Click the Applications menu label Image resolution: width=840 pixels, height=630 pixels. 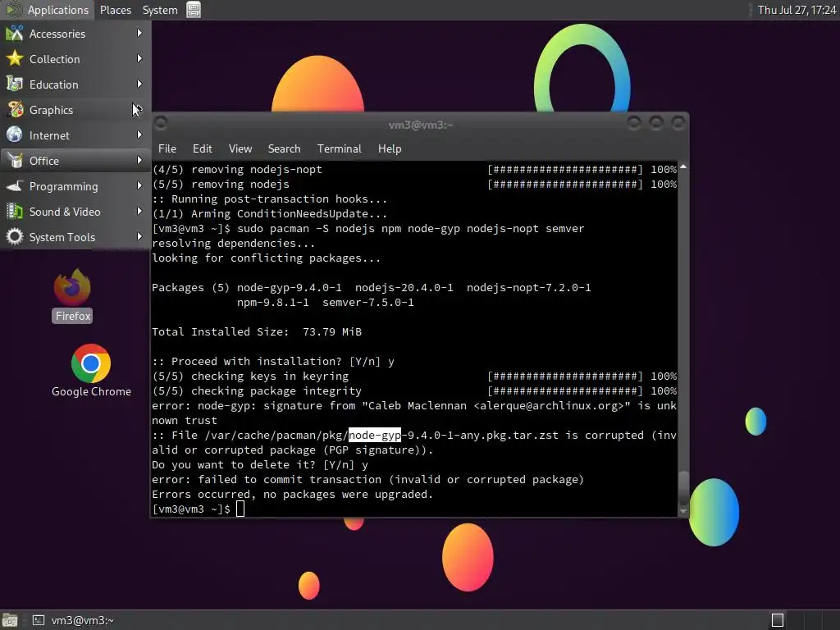tap(58, 10)
